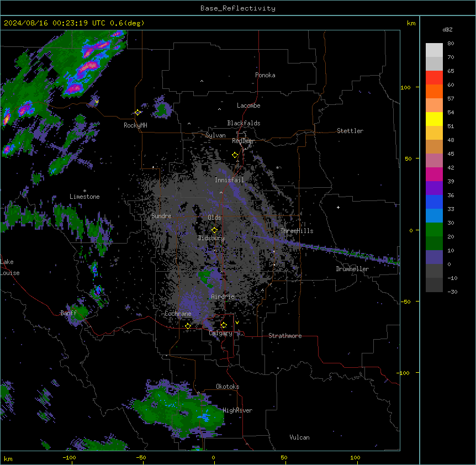This screenshot has height=465, width=476.
Task: Click the Lake Louise label at left edge
Action: click(10, 267)
